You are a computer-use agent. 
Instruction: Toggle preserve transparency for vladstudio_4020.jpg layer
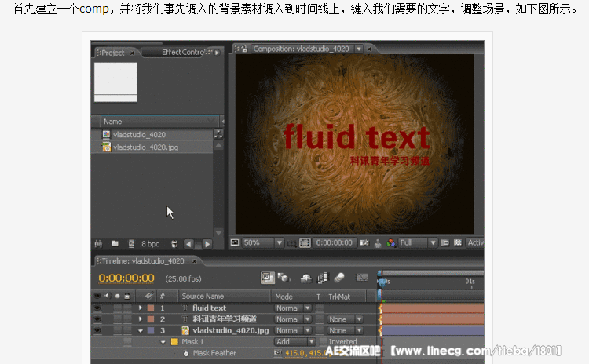point(320,330)
